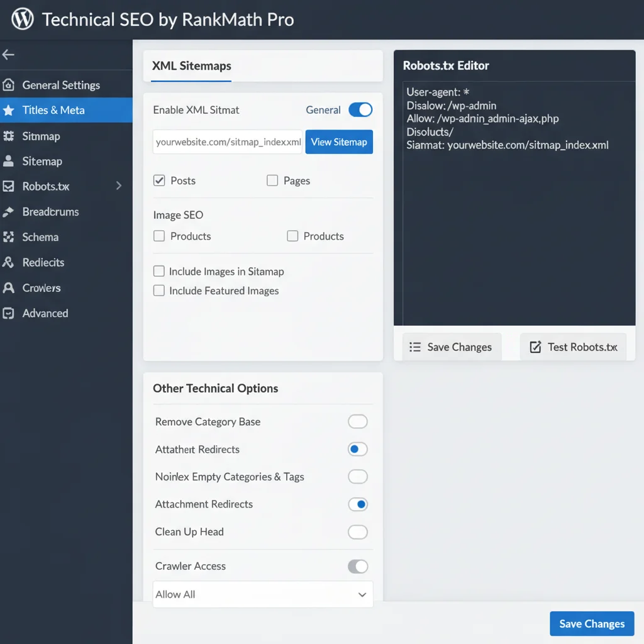The height and width of the screenshot is (644, 644).
Task: Click the star icon beside Titles & Meta
Action: pyautogui.click(x=9, y=110)
